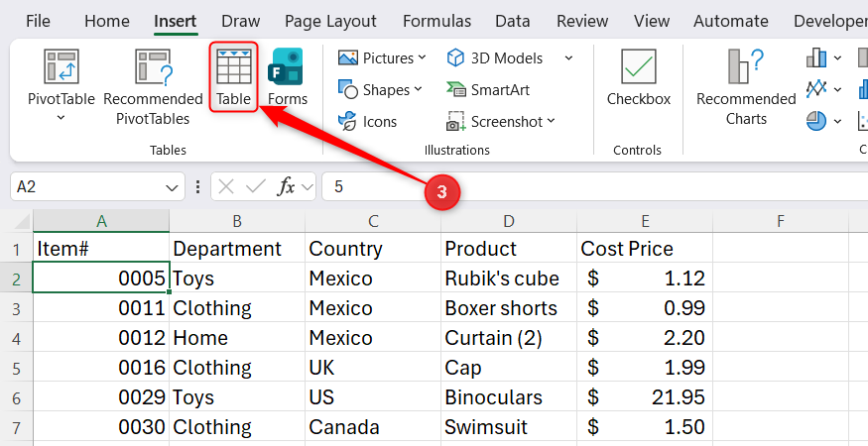Select cell containing Canada
Image resolution: width=868 pixels, height=446 pixels.
click(x=373, y=427)
